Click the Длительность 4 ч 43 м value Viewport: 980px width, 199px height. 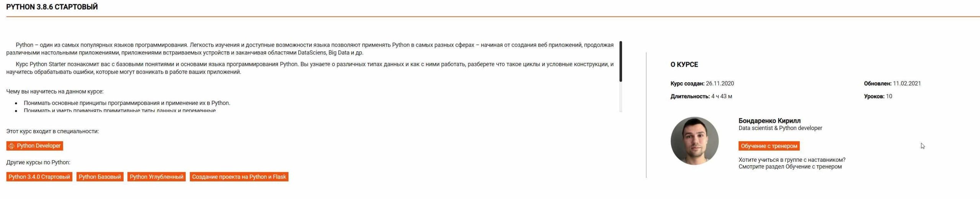722,96
